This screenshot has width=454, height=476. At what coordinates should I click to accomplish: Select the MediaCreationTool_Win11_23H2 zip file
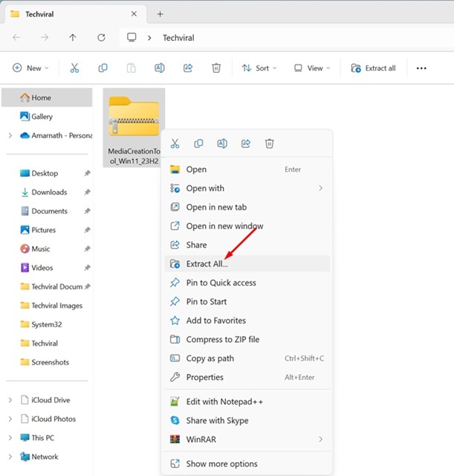134,127
